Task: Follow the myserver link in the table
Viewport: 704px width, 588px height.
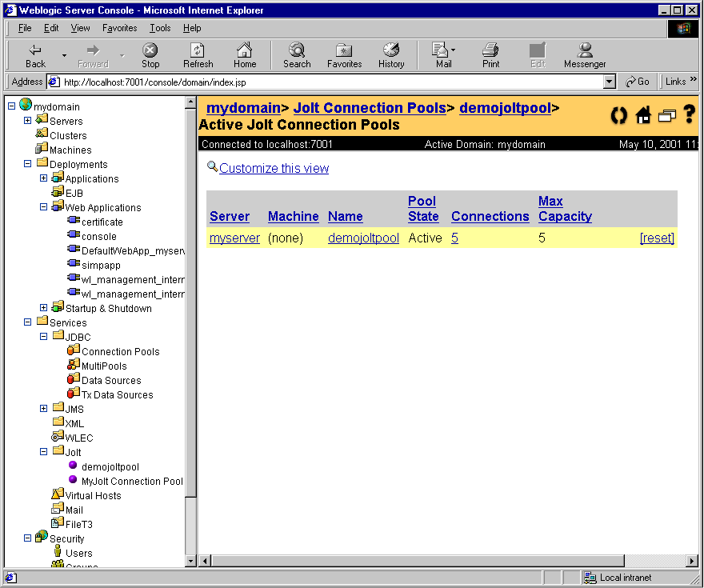Action: [x=234, y=238]
